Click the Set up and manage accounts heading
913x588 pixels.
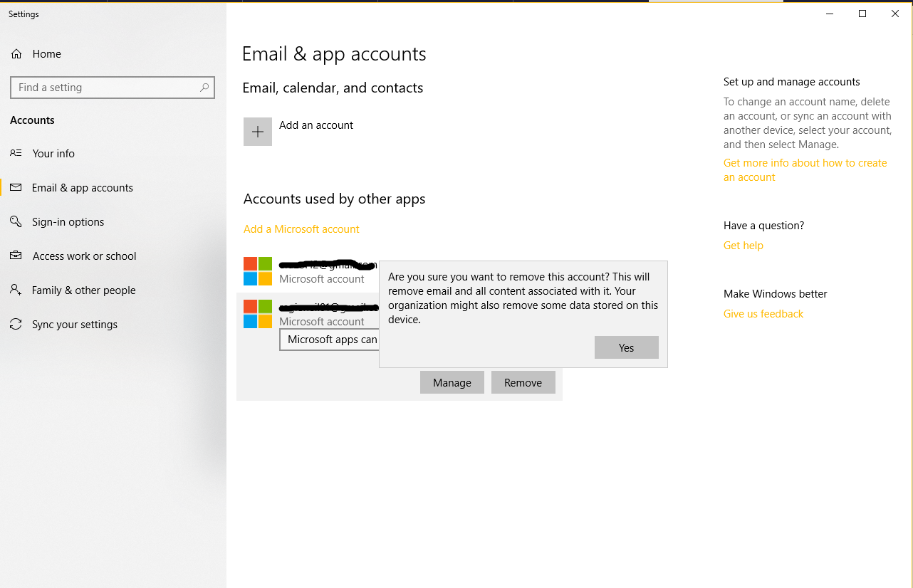click(x=792, y=82)
